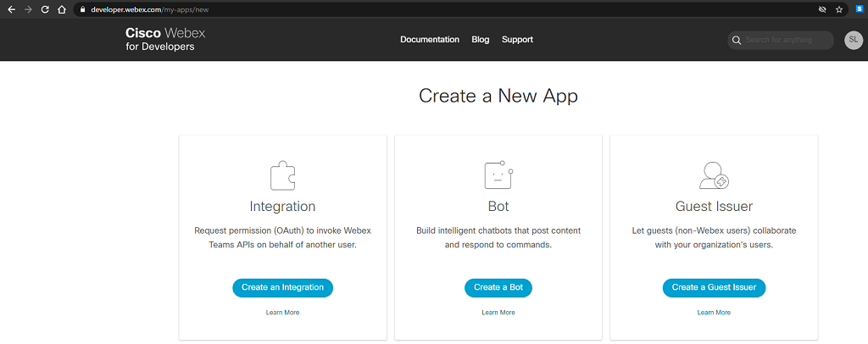Open the Support menu item
This screenshot has height=344, width=868.
point(518,40)
